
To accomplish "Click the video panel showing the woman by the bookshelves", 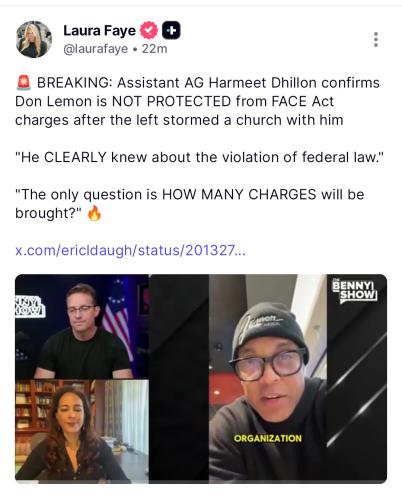I will [82, 431].
